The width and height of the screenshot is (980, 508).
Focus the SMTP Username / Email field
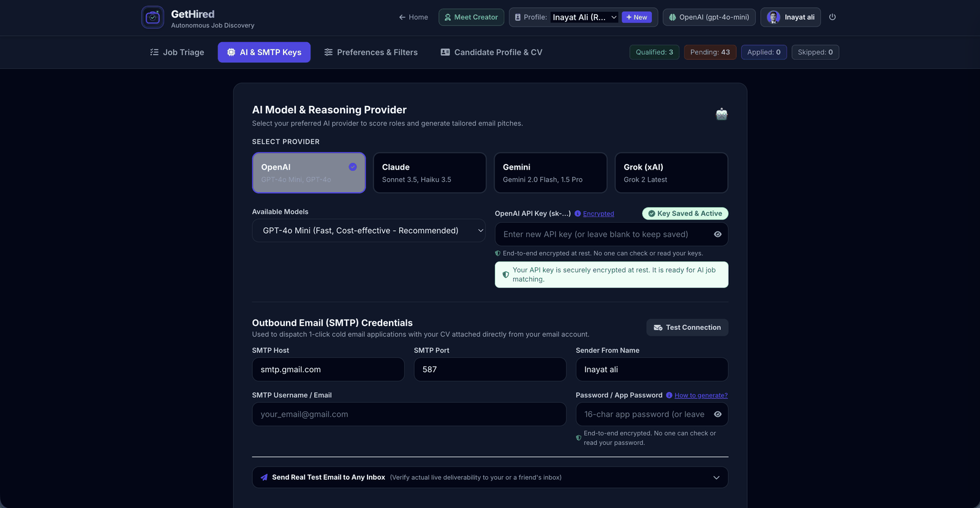[x=409, y=414]
